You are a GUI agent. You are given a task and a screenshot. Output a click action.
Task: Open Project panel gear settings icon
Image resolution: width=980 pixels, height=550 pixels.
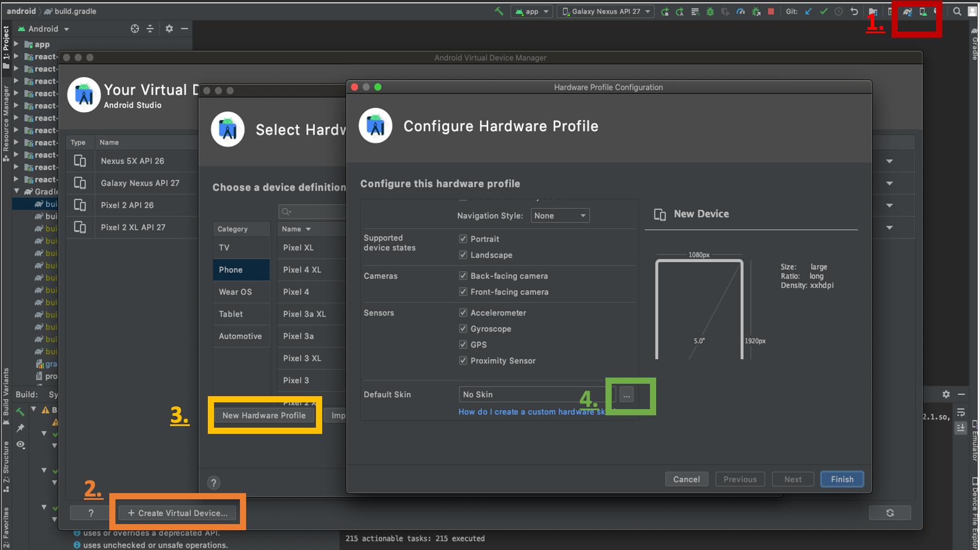point(169,29)
